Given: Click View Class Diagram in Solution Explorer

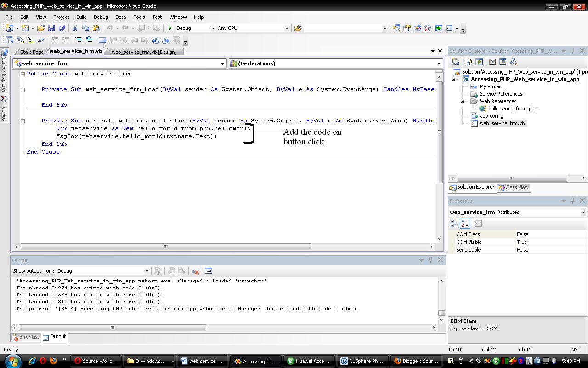Looking at the screenshot, I should tap(513, 62).
